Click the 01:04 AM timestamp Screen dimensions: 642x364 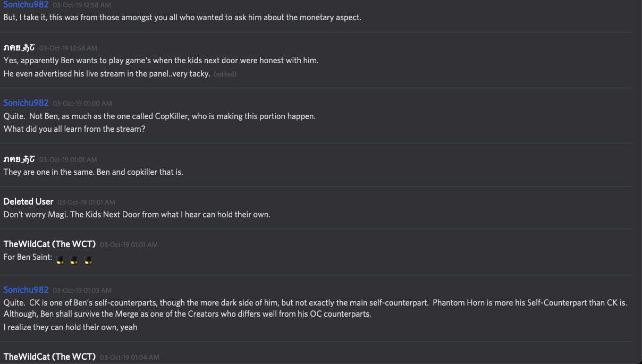coord(129,357)
